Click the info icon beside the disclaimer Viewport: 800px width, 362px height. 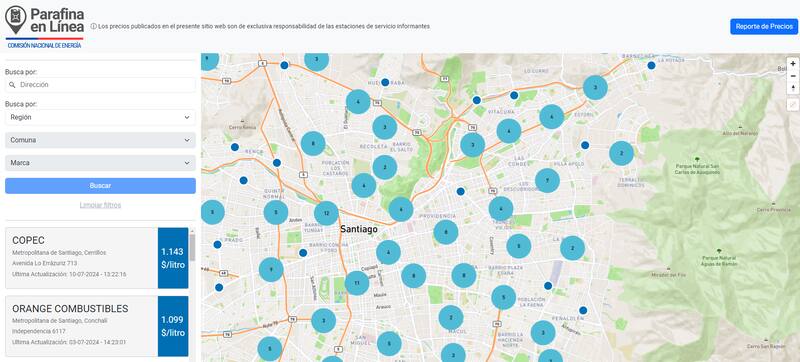click(94, 26)
